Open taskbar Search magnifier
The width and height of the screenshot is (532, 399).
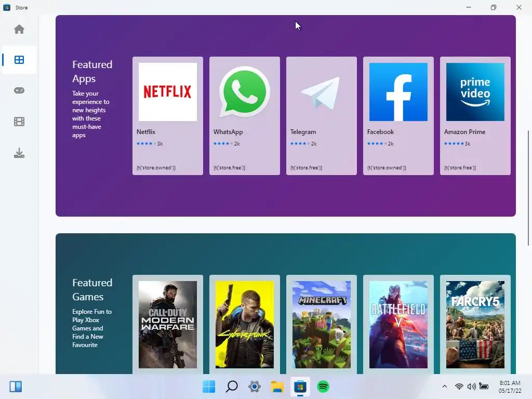pyautogui.click(x=232, y=387)
